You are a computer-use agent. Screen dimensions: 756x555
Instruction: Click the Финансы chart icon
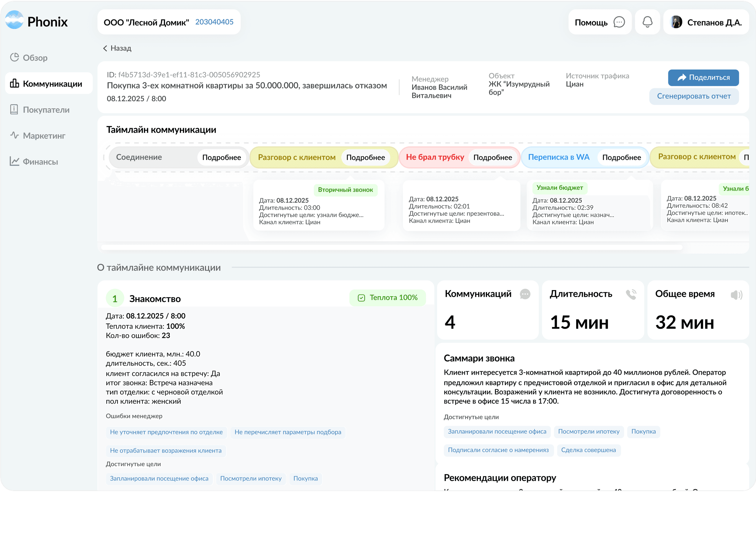[x=14, y=161]
